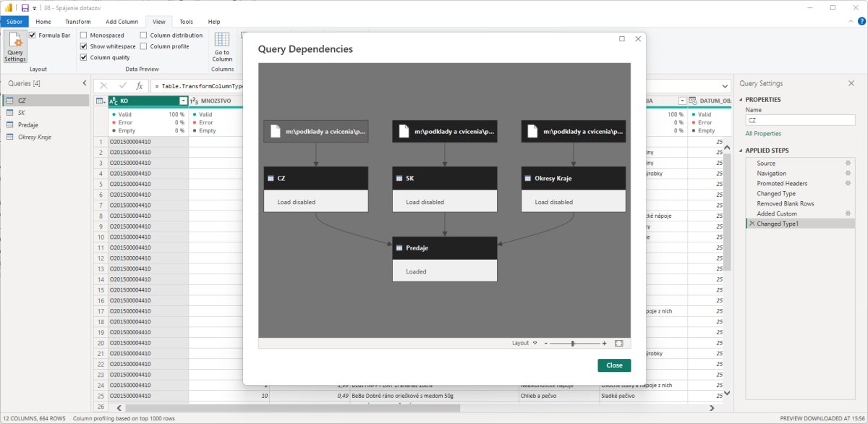Click the zoom slider in the dependencies dialog
Screen dimensions: 868x424
pos(574,343)
